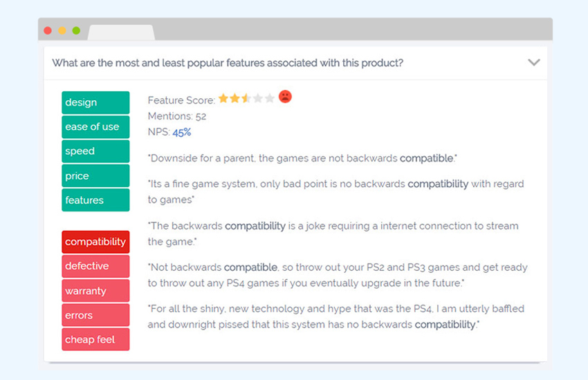Select the ease of use tag

(95, 127)
